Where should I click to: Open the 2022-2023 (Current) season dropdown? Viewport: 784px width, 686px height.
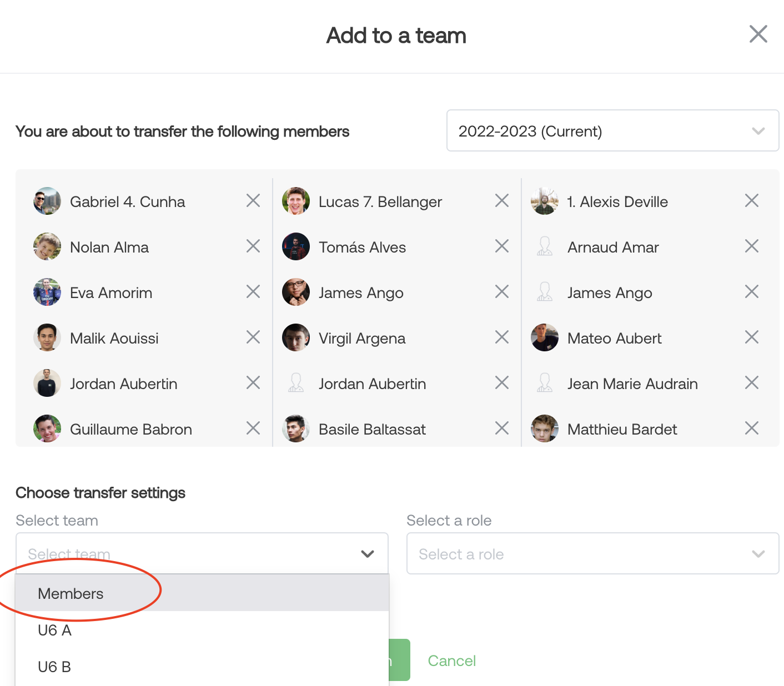pyautogui.click(x=612, y=130)
